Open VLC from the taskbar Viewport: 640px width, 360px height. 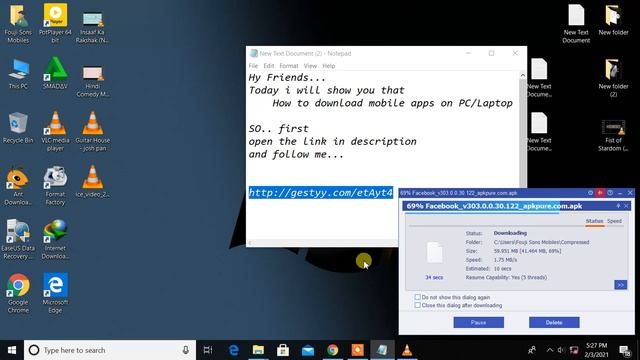tap(407, 350)
